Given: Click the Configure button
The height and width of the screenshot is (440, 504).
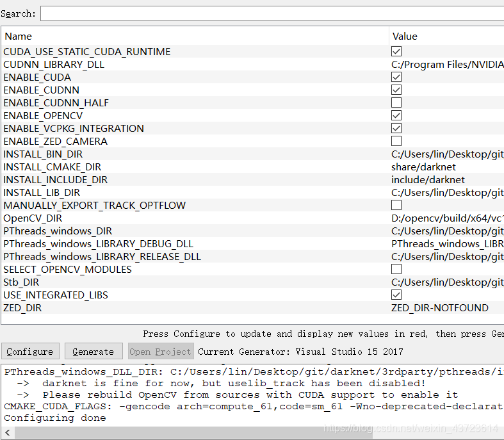Looking at the screenshot, I should point(30,351).
